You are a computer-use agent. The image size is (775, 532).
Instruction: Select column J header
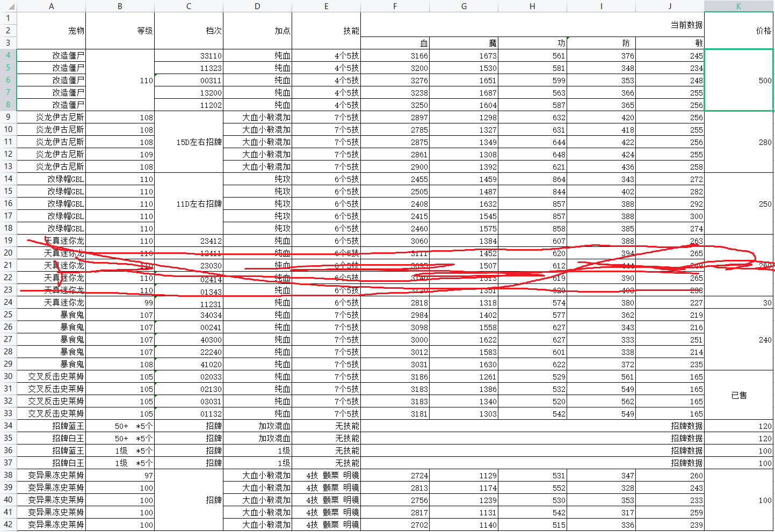point(670,6)
